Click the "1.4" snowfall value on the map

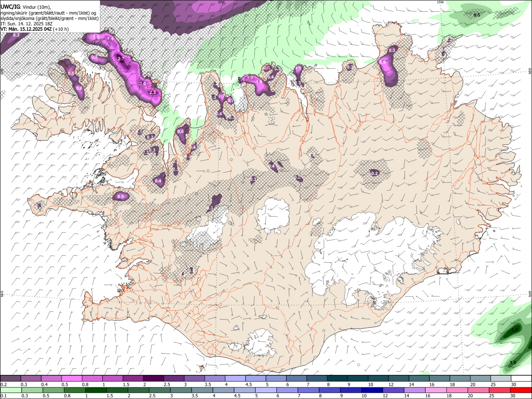110,39
